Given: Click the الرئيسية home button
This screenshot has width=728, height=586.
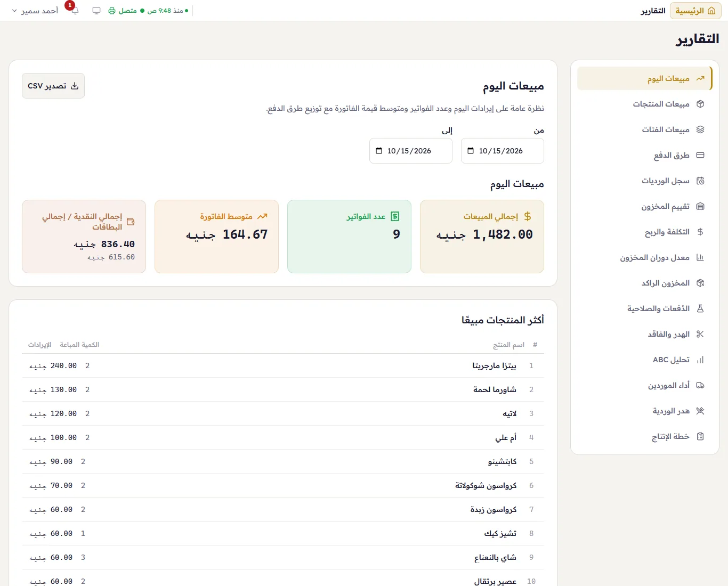Looking at the screenshot, I should tap(695, 11).
